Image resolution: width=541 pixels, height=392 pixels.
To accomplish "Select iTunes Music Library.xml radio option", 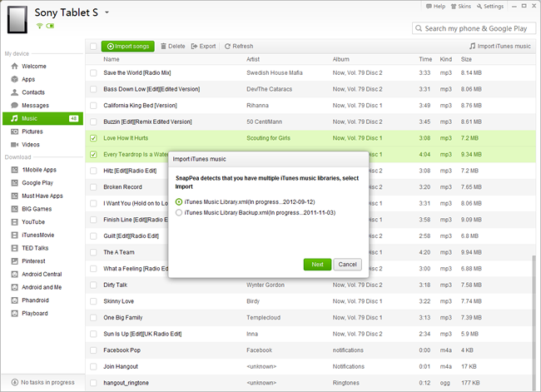I will [x=179, y=202].
